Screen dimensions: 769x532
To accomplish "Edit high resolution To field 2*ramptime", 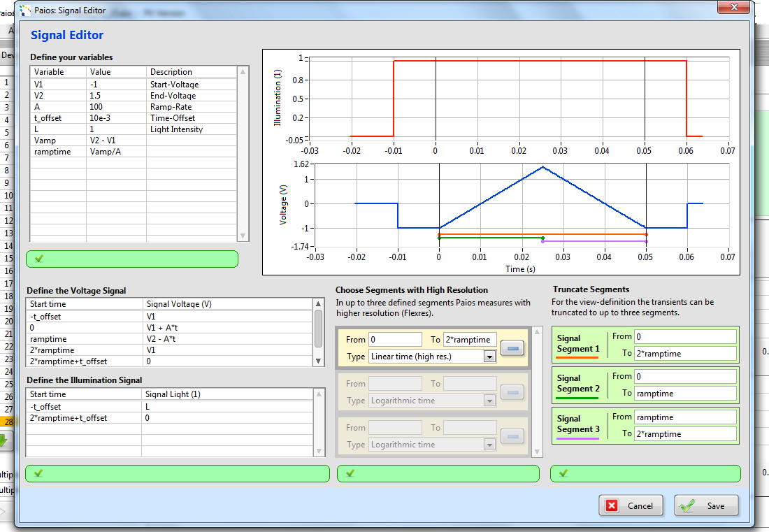I will (470, 339).
